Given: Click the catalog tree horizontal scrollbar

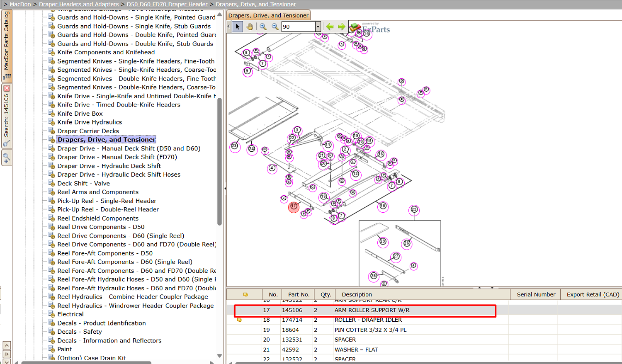Looking at the screenshot, I should click(86, 363).
